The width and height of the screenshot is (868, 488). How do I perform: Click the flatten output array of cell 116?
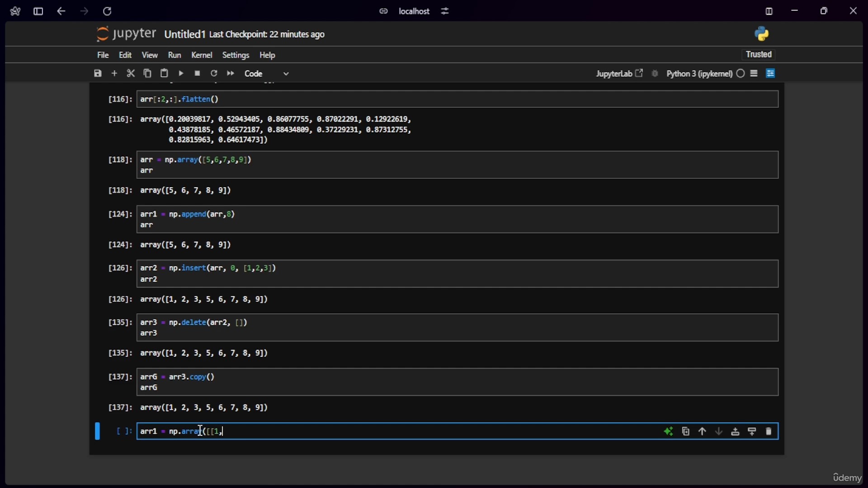(276, 130)
